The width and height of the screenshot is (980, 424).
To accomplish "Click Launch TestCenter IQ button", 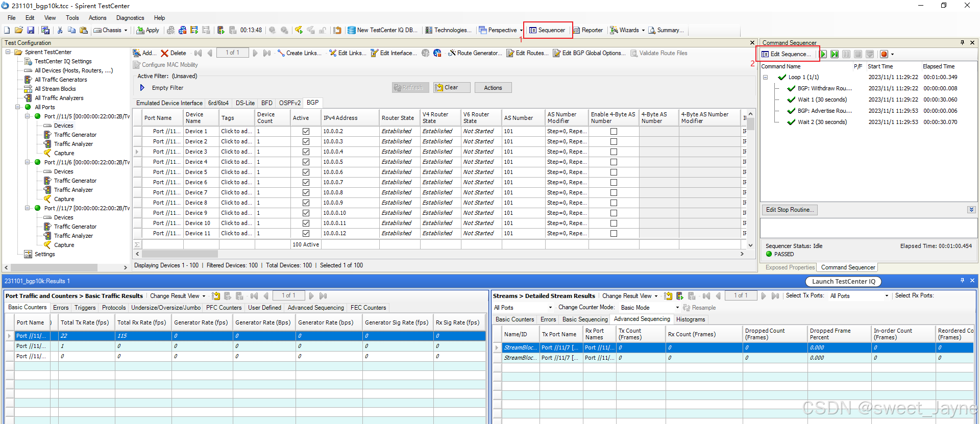I will tap(843, 282).
